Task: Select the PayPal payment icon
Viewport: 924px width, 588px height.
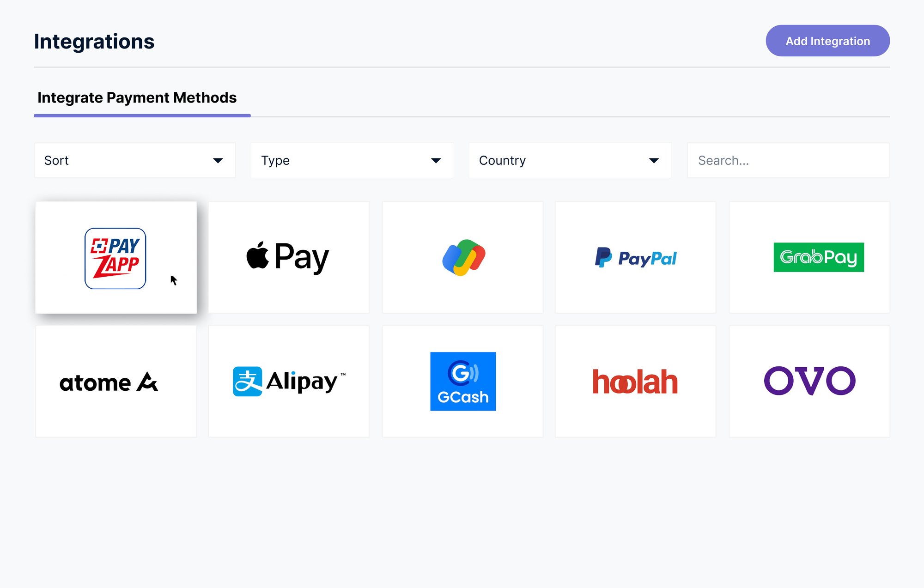Action: click(636, 257)
